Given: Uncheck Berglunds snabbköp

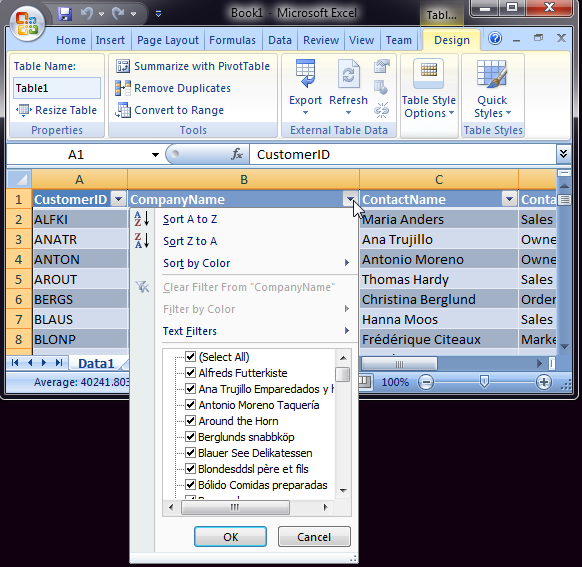Looking at the screenshot, I should pos(190,436).
